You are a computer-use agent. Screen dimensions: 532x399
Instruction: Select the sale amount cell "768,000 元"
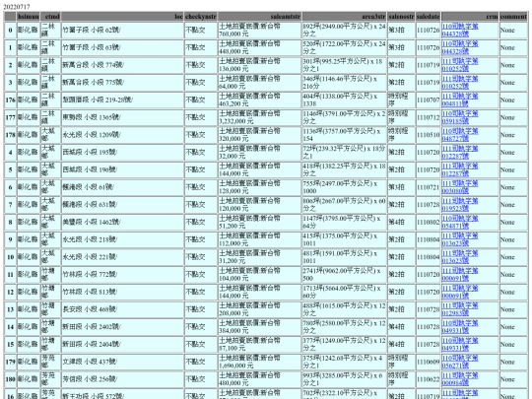[259, 31]
